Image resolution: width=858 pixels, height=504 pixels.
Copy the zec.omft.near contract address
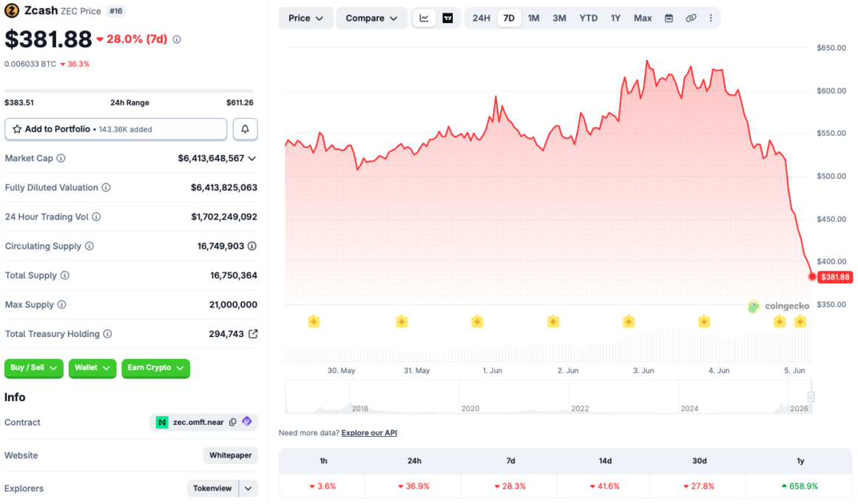click(233, 422)
